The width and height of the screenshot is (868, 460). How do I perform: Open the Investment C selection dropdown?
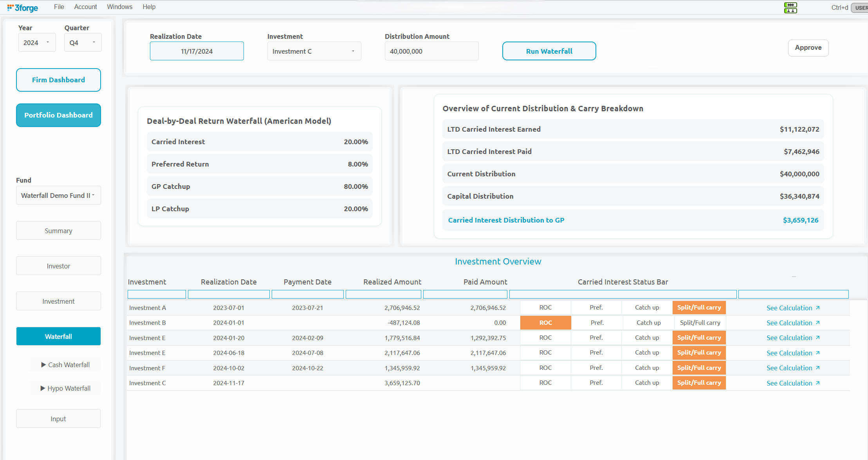[x=314, y=51]
